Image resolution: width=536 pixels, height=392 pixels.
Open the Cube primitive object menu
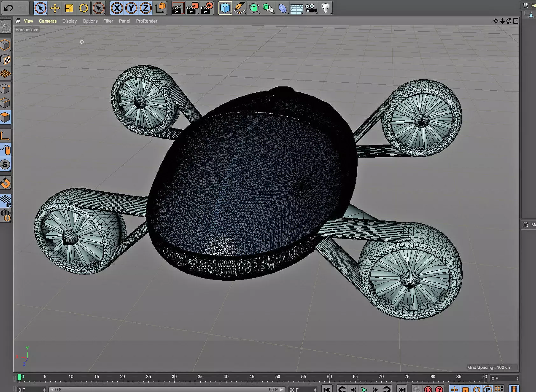(225, 8)
